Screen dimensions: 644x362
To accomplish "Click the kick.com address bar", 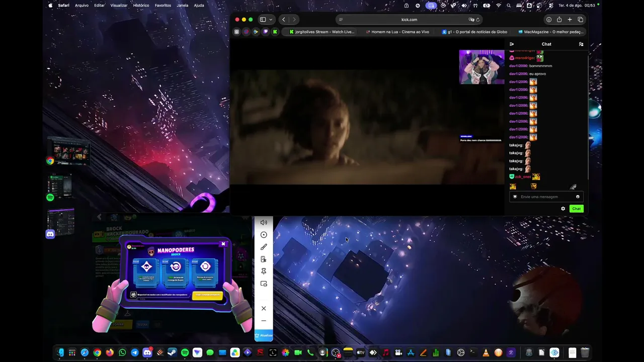I will (x=409, y=20).
